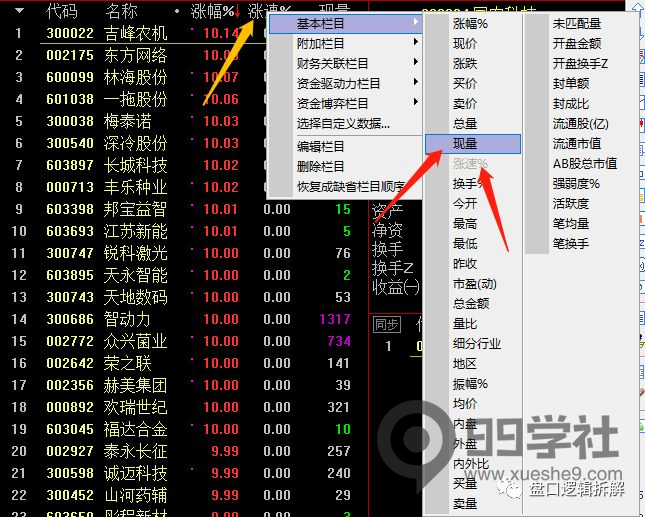Expand arrow beside 资金博弈栏目
The image size is (645, 517).
tap(415, 102)
